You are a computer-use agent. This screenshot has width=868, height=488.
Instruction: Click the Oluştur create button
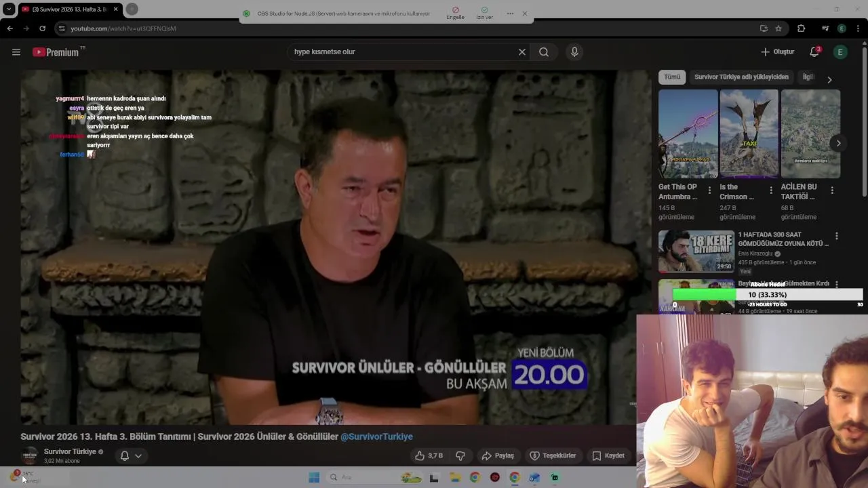[777, 52]
